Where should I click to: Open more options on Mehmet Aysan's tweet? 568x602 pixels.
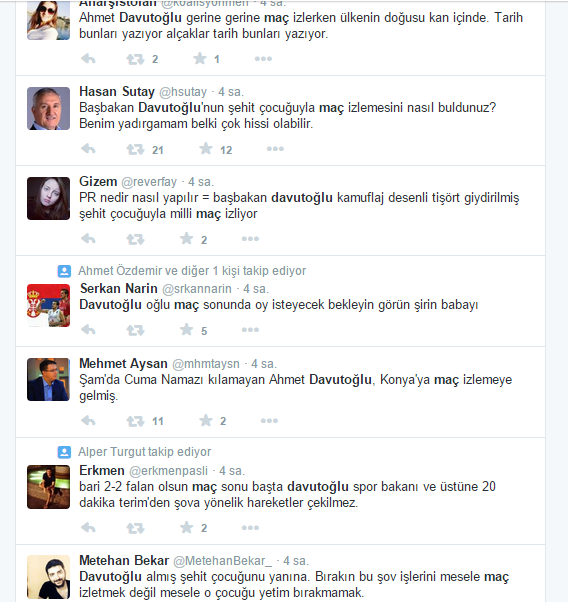click(269, 421)
